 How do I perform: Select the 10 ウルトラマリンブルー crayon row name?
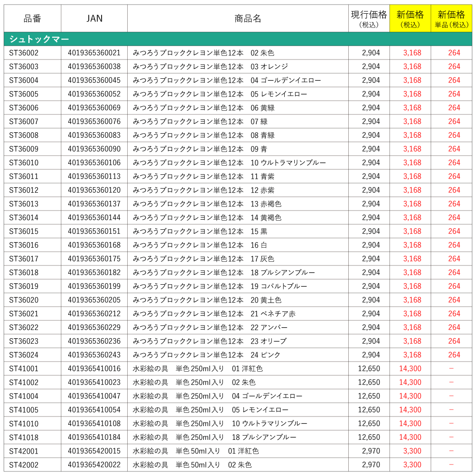click(x=229, y=163)
